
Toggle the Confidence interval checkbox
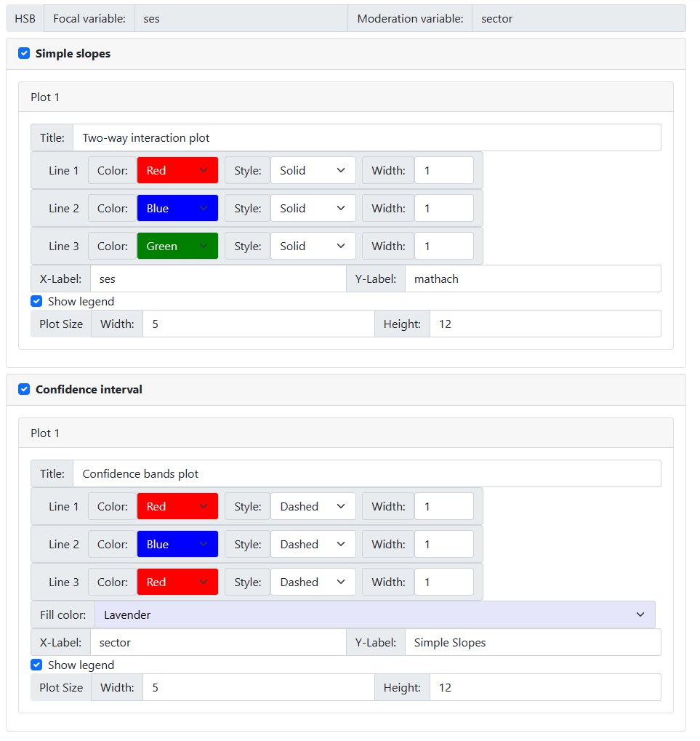tap(24, 390)
